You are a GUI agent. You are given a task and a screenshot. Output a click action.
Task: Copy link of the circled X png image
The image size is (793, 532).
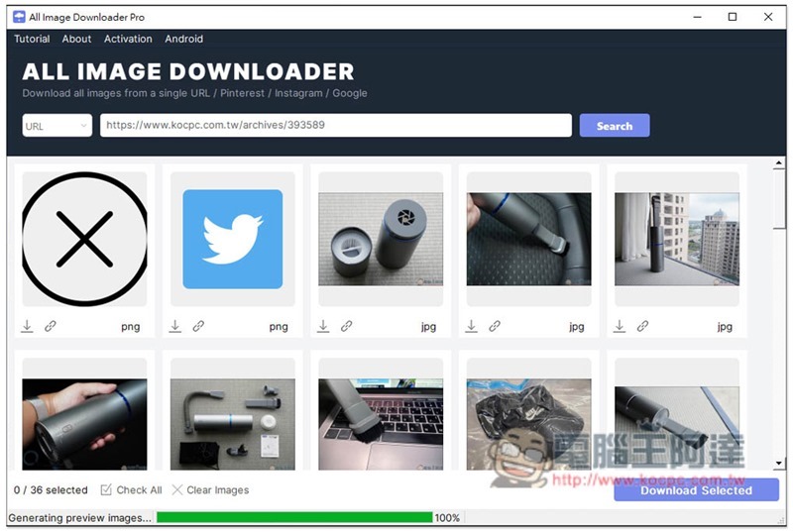pos(51,326)
